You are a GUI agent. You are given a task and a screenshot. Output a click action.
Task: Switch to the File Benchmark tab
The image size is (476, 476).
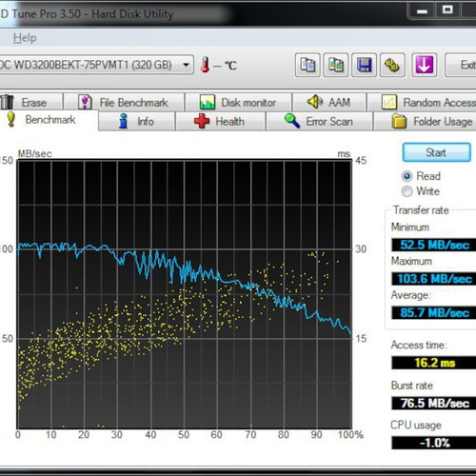pos(124,102)
